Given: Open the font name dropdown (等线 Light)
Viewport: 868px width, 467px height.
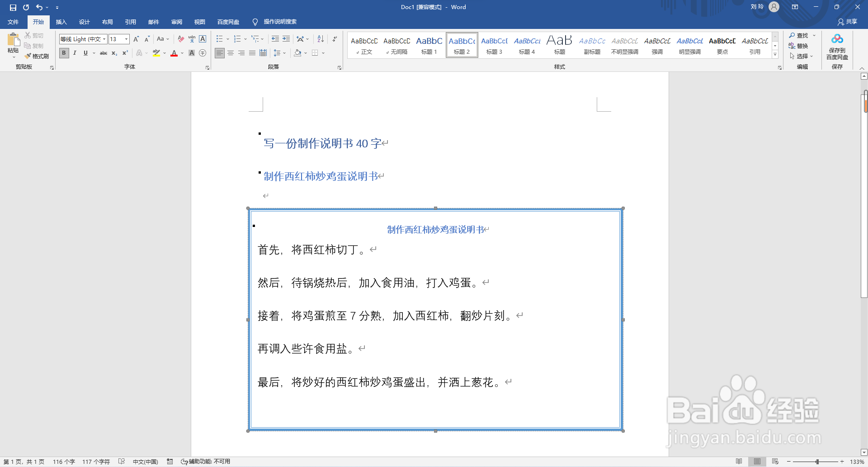Looking at the screenshot, I should point(104,39).
